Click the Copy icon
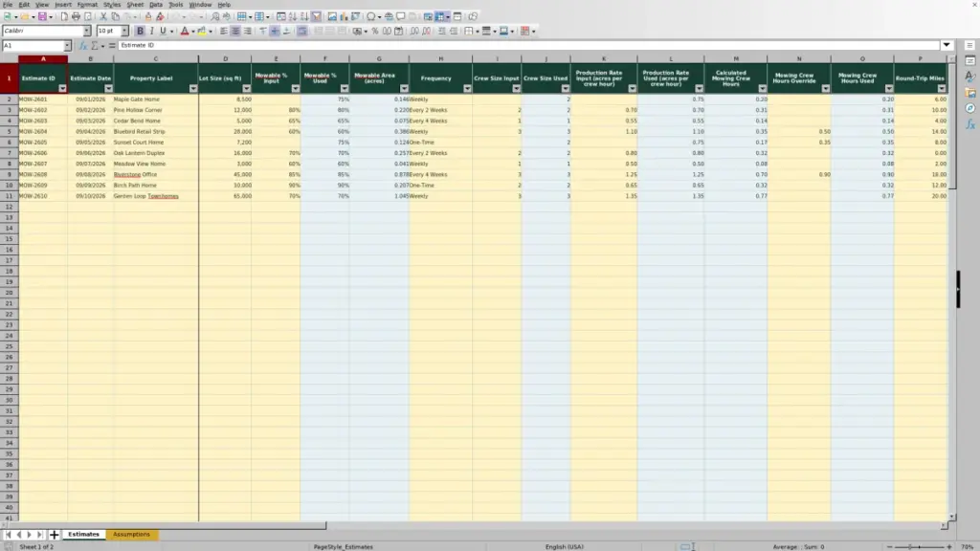980x551 pixels. pyautogui.click(x=115, y=16)
